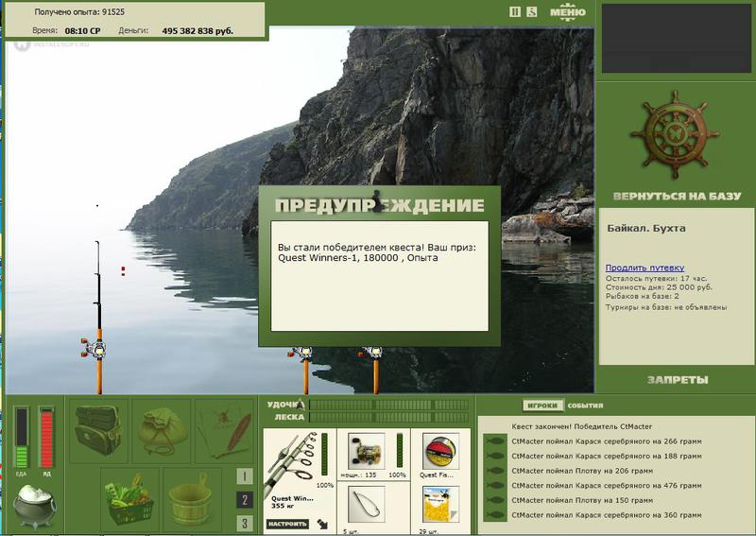The image size is (756, 536).
Task: Click fish icon beside Карась 188 грамм
Action: (494, 456)
